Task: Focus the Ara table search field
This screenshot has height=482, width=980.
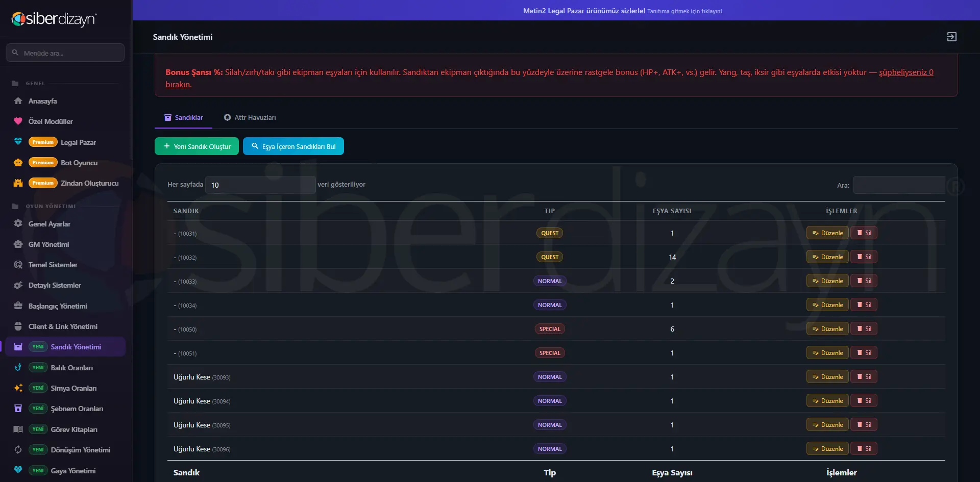Action: (899, 185)
